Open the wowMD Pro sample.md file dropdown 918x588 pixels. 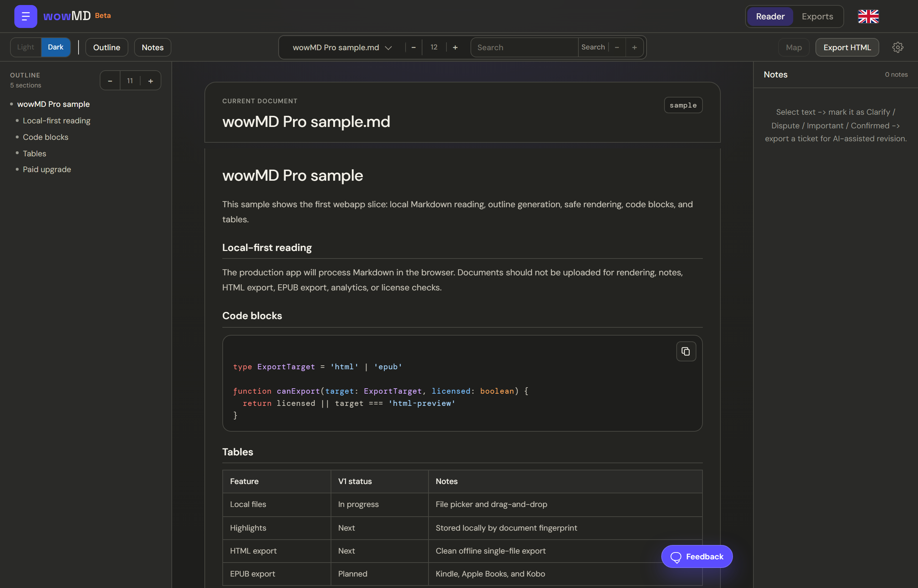tap(342, 47)
